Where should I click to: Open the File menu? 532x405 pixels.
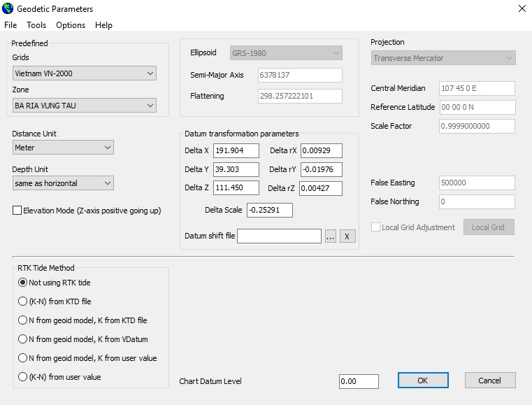(x=10, y=25)
